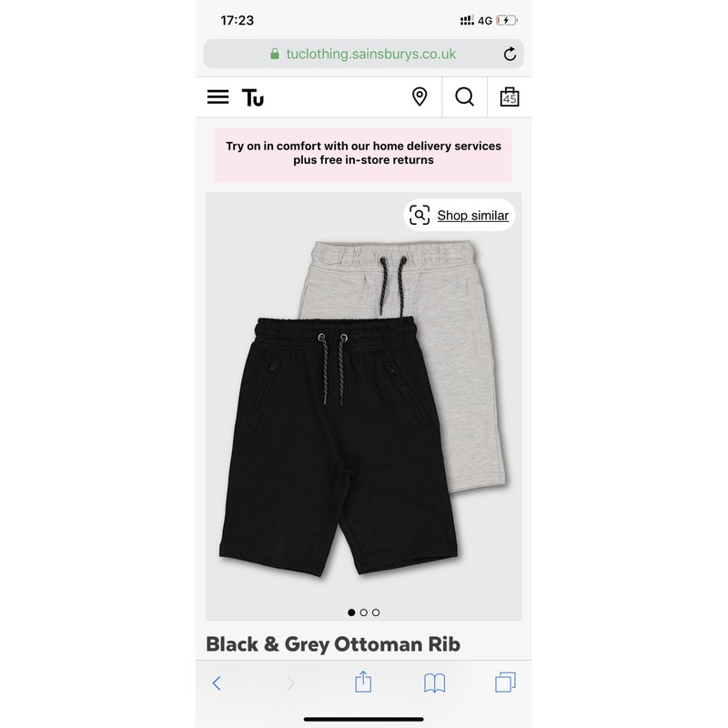Image resolution: width=728 pixels, height=728 pixels.
Task: Open Safari bookmarks book icon
Action: 435,683
